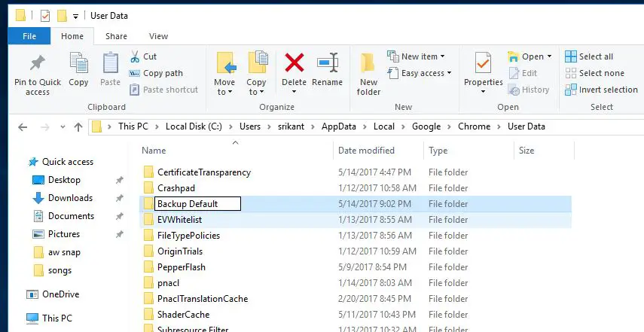Open Downloads in the navigation pane
Viewport: 644px width, 332px height.
tap(70, 198)
